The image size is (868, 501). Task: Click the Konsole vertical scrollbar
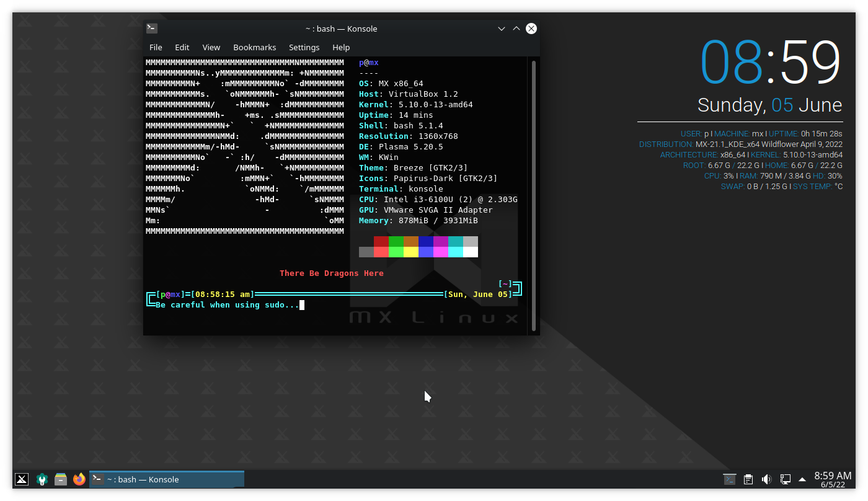pyautogui.click(x=534, y=195)
